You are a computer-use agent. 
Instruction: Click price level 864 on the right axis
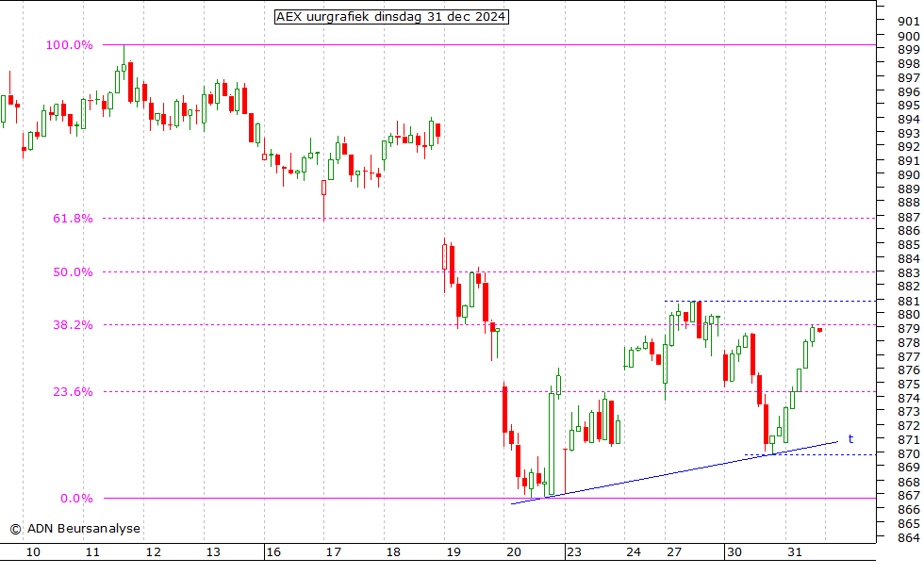point(909,538)
